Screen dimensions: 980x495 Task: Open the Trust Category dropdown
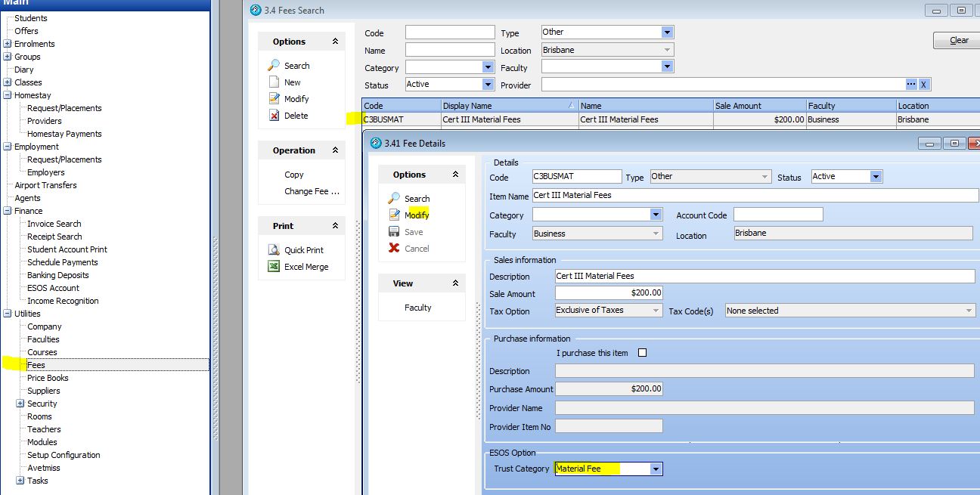click(656, 469)
